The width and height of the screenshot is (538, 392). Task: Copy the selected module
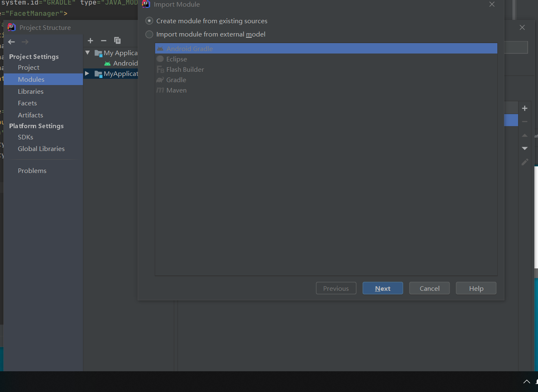[x=117, y=40]
